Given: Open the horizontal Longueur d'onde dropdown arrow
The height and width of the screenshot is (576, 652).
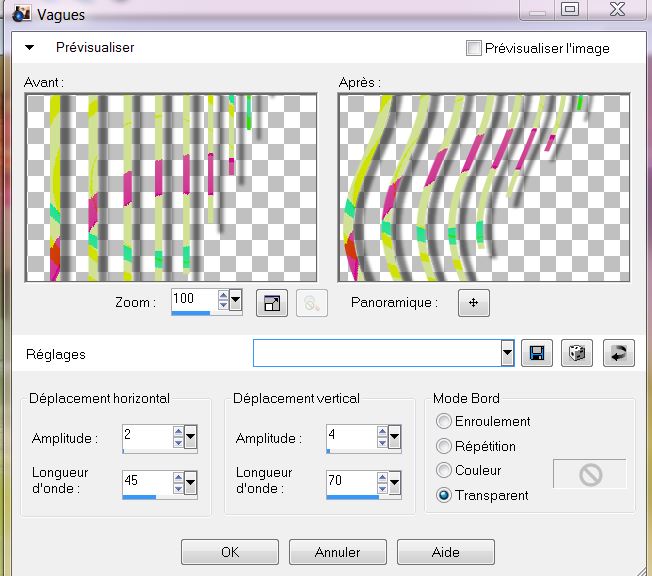Looking at the screenshot, I should (x=190, y=483).
